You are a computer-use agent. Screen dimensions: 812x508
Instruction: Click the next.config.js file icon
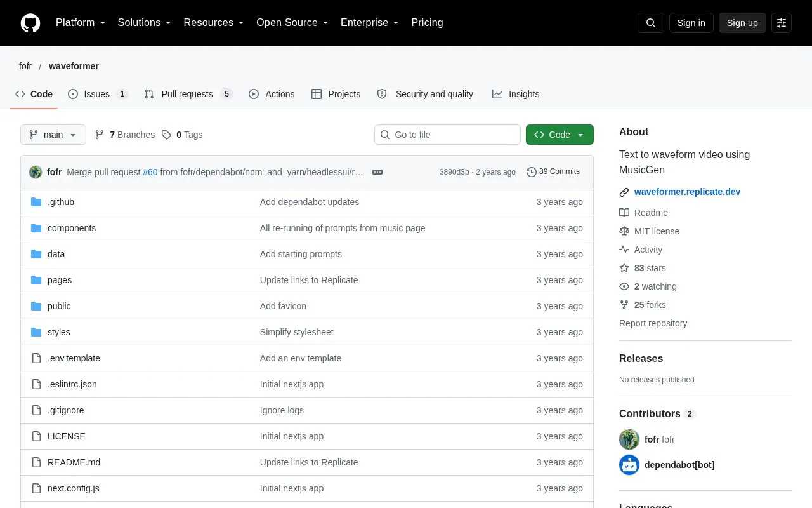tap(36, 488)
